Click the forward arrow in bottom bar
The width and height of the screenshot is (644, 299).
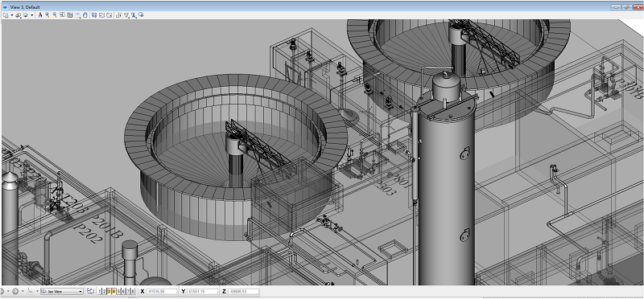tap(15, 291)
